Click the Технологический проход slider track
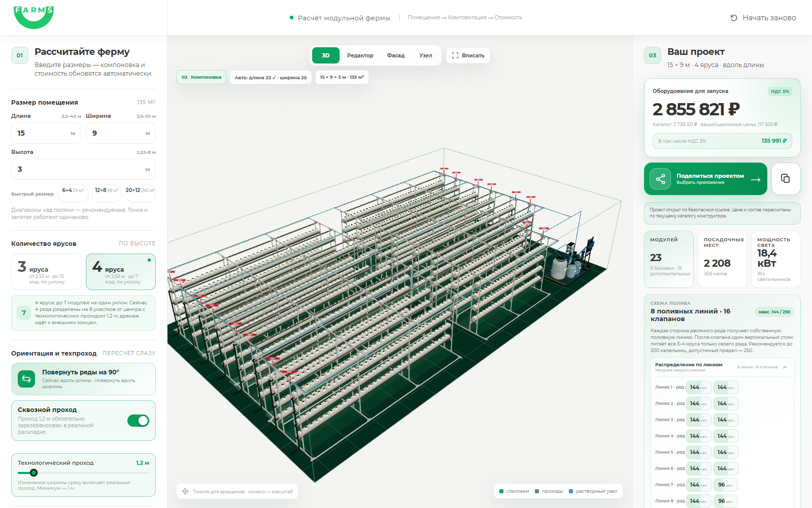Image resolution: width=812 pixels, height=508 pixels. point(83,473)
